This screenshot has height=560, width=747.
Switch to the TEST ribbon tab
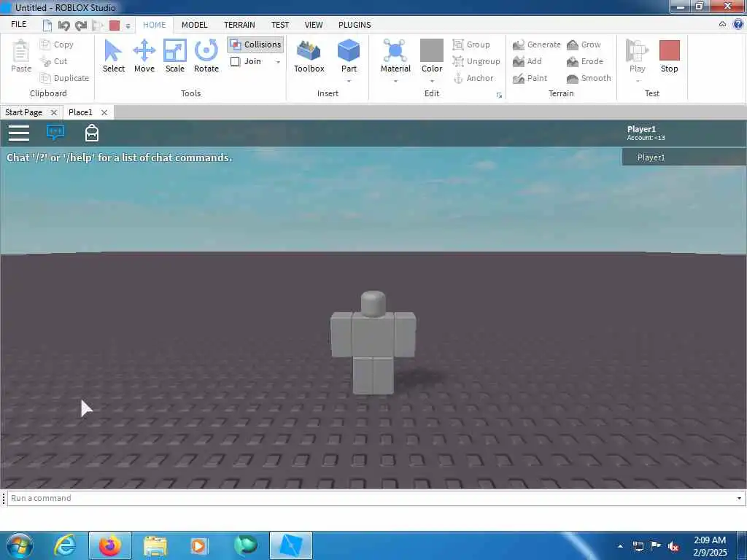280,25
